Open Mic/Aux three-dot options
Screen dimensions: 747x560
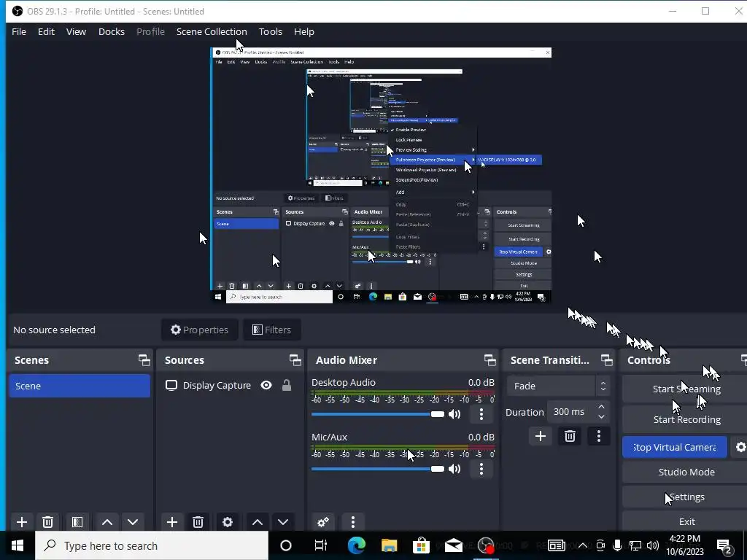(481, 469)
